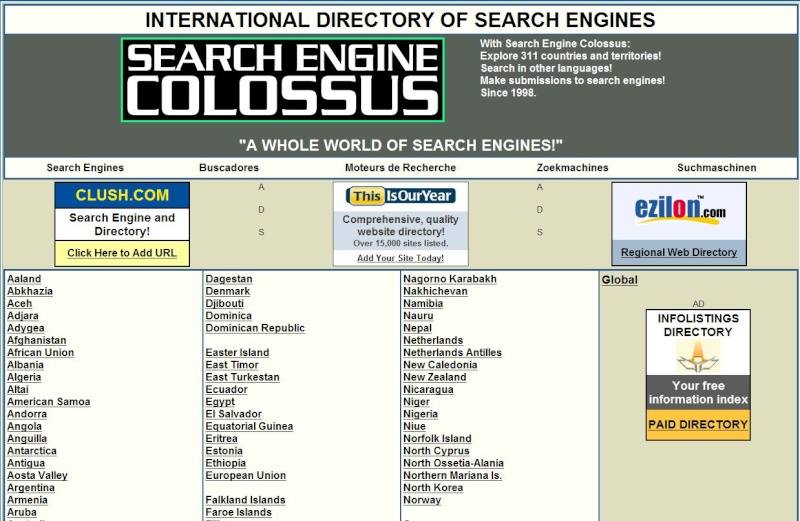
Task: Open the Estonia link
Action: coord(224,451)
